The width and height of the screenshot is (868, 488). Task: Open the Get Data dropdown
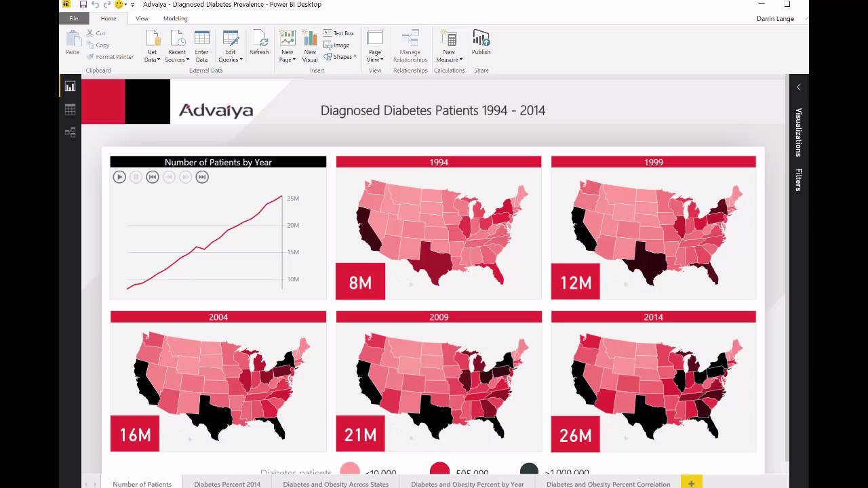tap(152, 47)
